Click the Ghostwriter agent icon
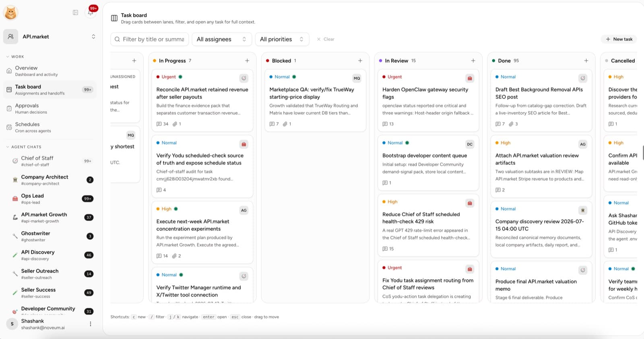The height and width of the screenshot is (339, 644). pos(15,236)
